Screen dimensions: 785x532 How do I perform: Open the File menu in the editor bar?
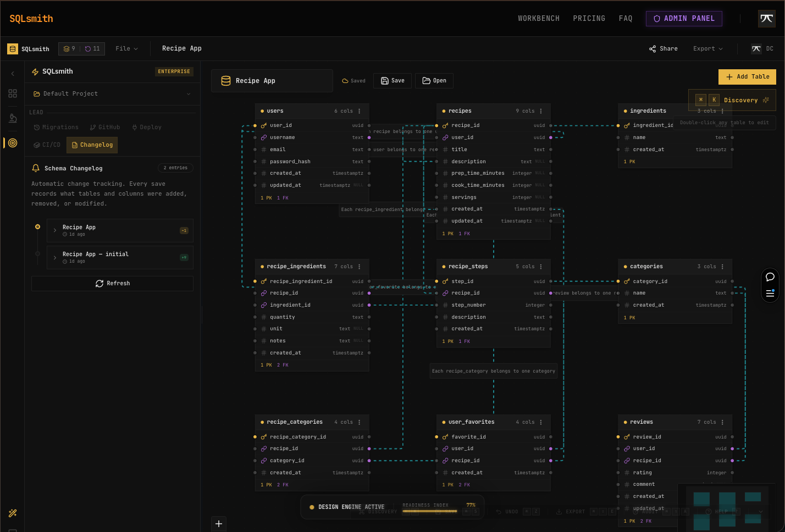(126, 48)
